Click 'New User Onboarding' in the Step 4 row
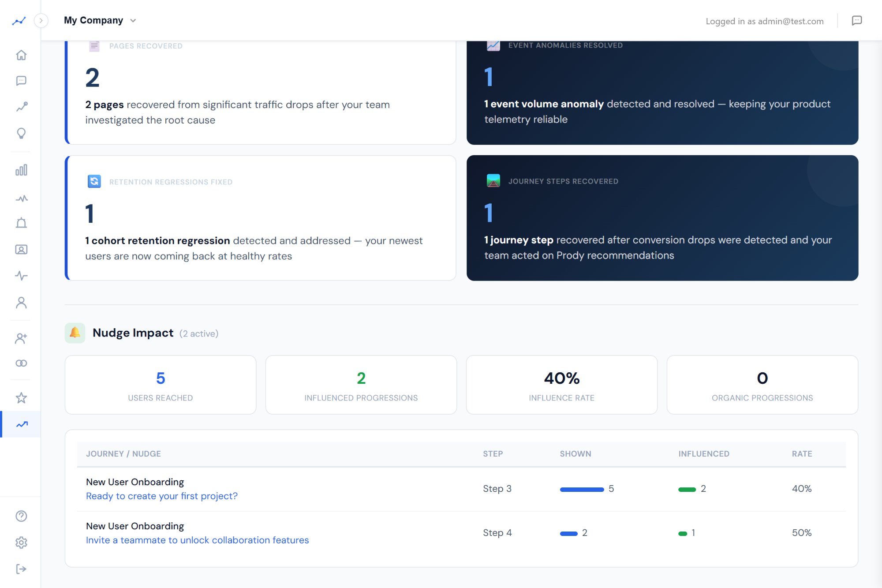The width and height of the screenshot is (882, 588). [135, 526]
